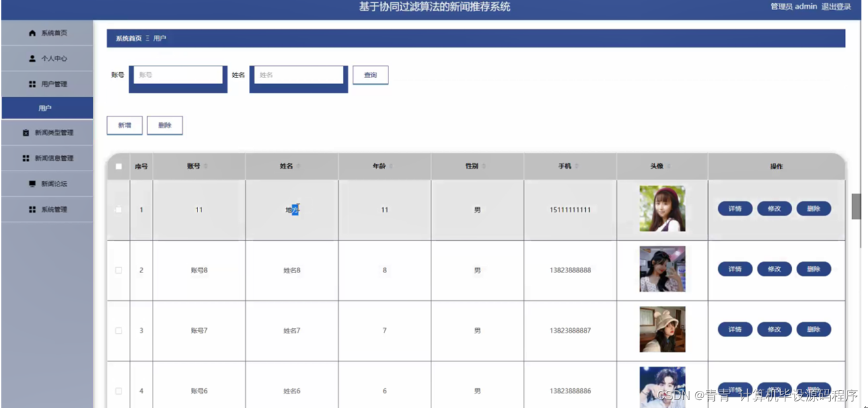
Task: Click the 查询 search button
Action: (x=371, y=75)
